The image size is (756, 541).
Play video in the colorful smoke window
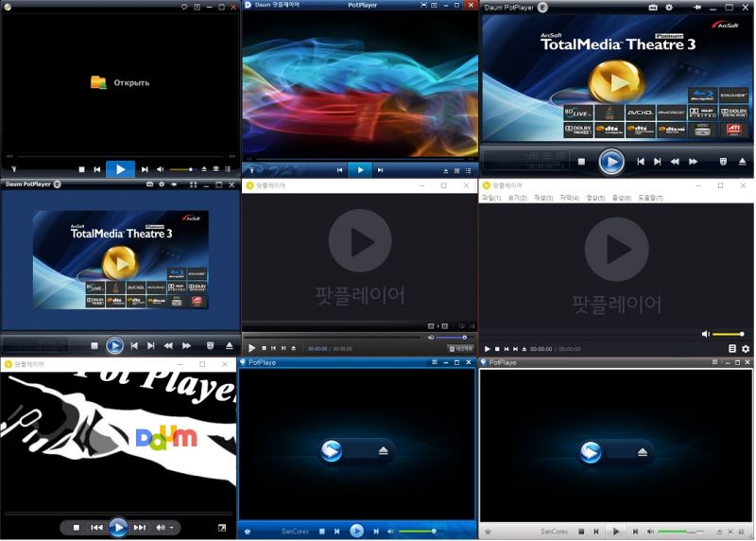pyautogui.click(x=360, y=170)
